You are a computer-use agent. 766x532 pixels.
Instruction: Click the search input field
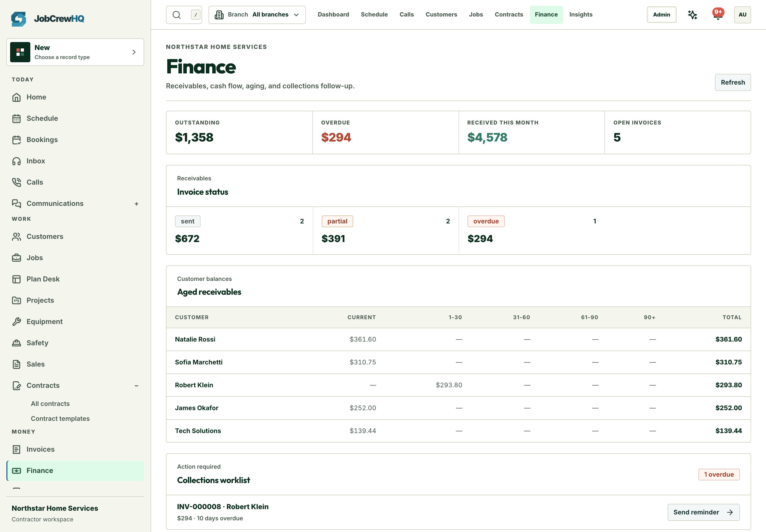[x=184, y=15]
